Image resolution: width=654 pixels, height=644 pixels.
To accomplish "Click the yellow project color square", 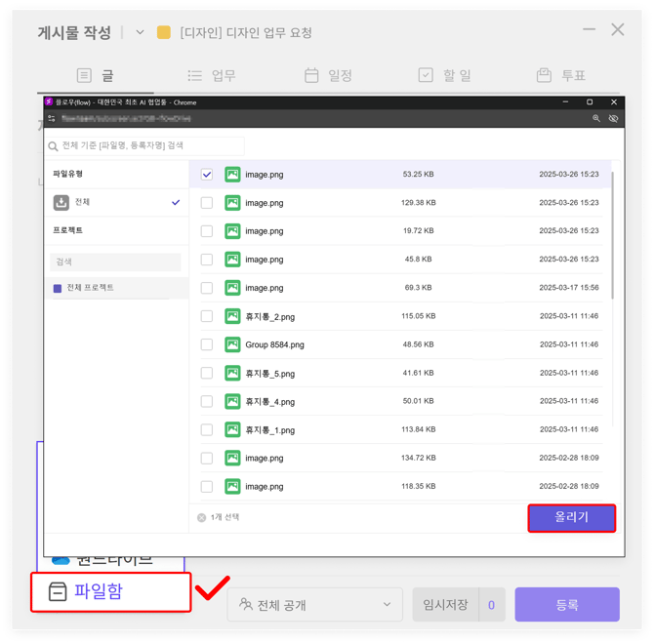I will tap(164, 32).
